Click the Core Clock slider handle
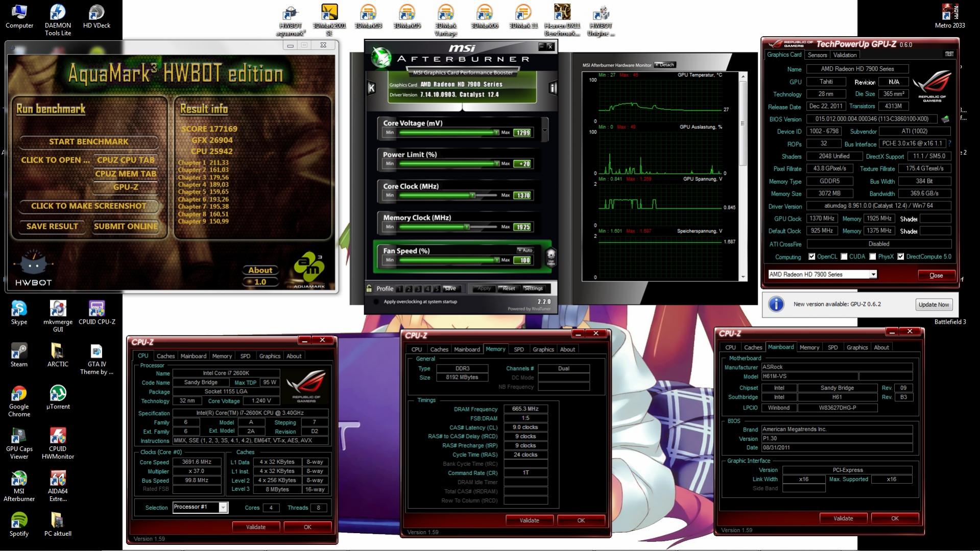Screen dimensions: 980x551 pyautogui.click(x=472, y=195)
